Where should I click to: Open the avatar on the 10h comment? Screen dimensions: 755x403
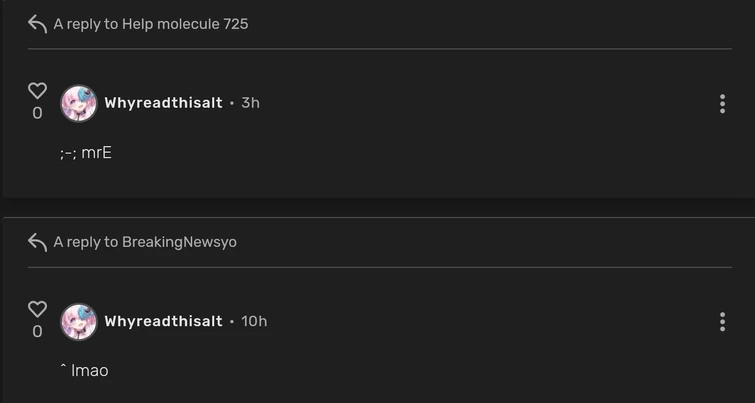pyautogui.click(x=79, y=321)
